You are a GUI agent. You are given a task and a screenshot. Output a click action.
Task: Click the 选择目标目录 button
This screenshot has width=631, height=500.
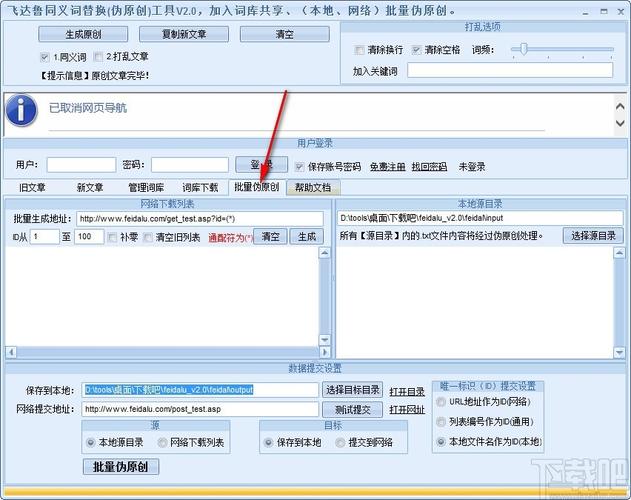tap(353, 390)
